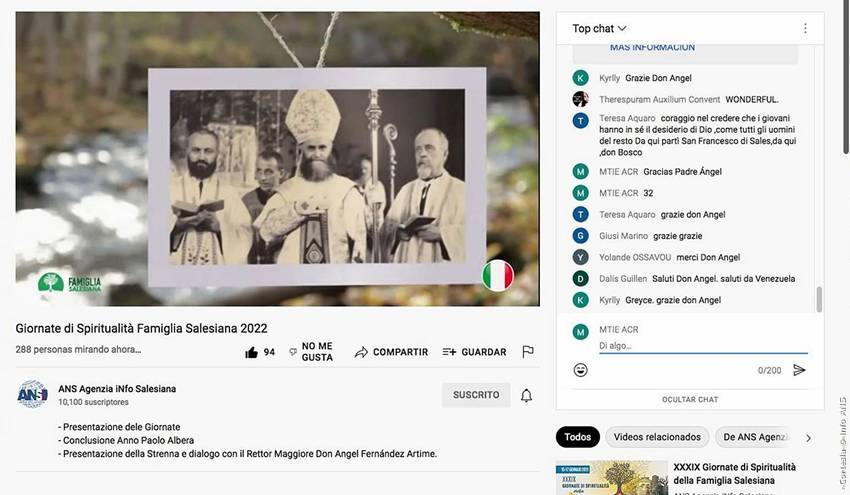The width and height of the screenshot is (850, 495).
Task: Click the page vertical scrollbar
Action: [x=846, y=76]
